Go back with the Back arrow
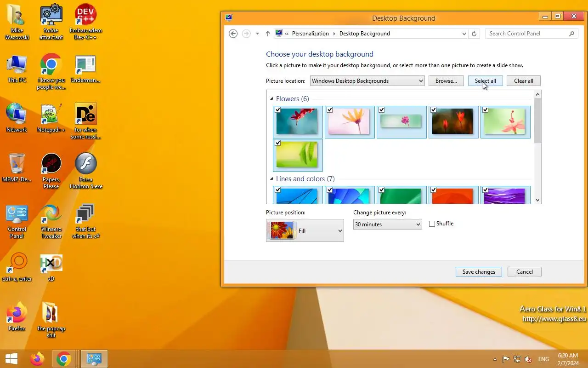The height and width of the screenshot is (368, 588). (x=233, y=34)
